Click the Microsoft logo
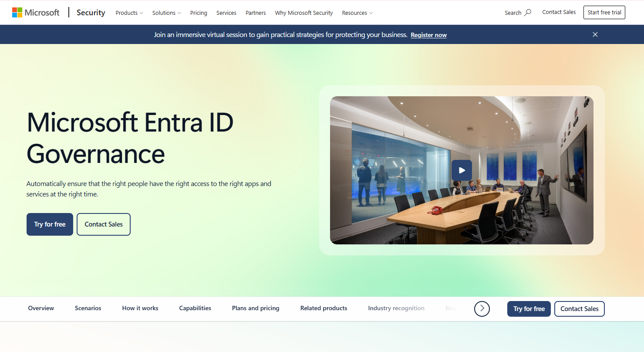Viewport: 644px width, 352px height. pos(36,13)
